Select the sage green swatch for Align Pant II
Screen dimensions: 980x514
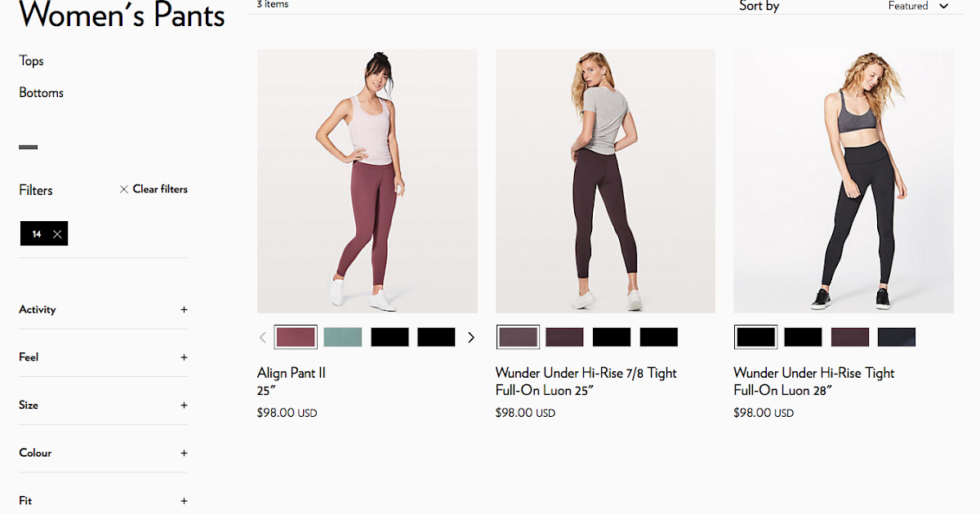tap(342, 336)
